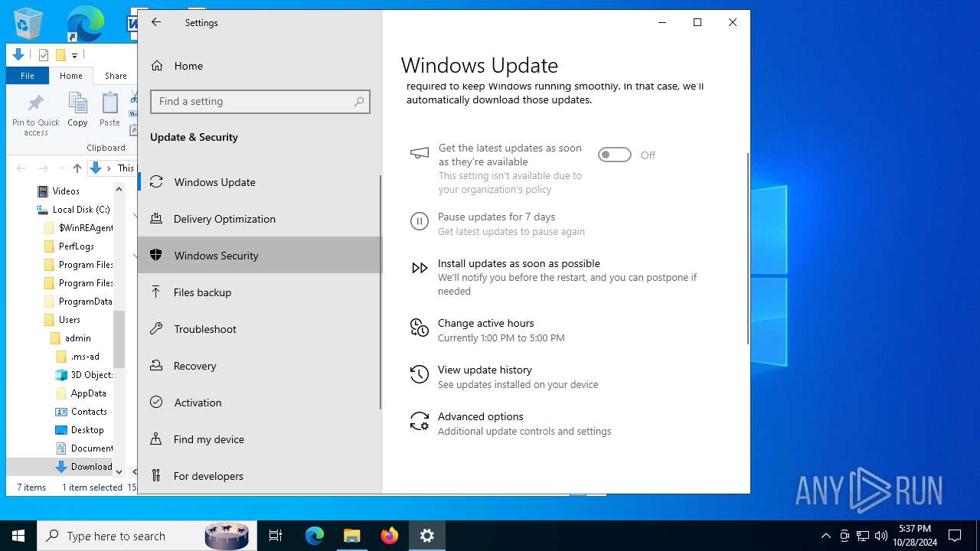Click Pause updates for 7 days
980x551 pixels.
[x=496, y=217]
